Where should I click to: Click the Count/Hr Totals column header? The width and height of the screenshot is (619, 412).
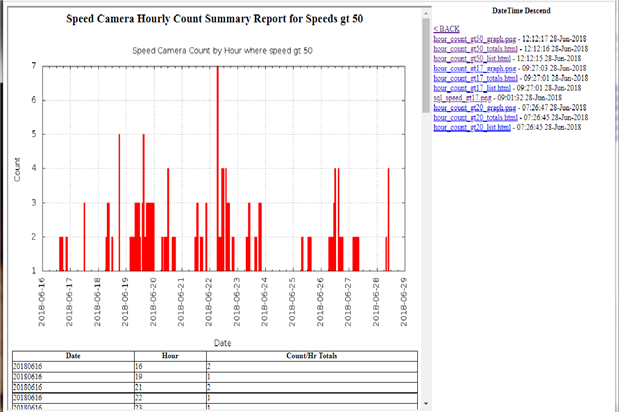312,356
